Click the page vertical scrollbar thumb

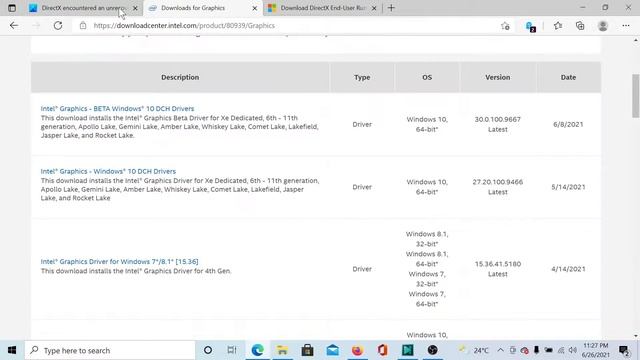636,96
